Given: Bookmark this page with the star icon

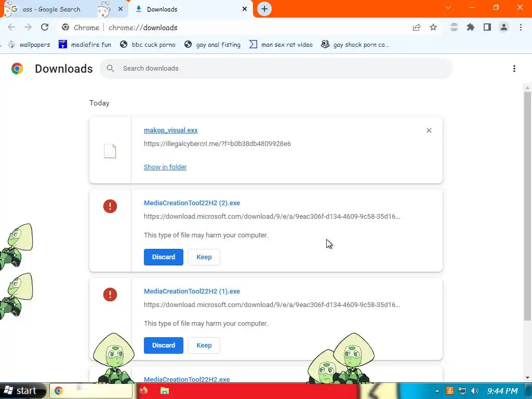Looking at the screenshot, I should 433,27.
